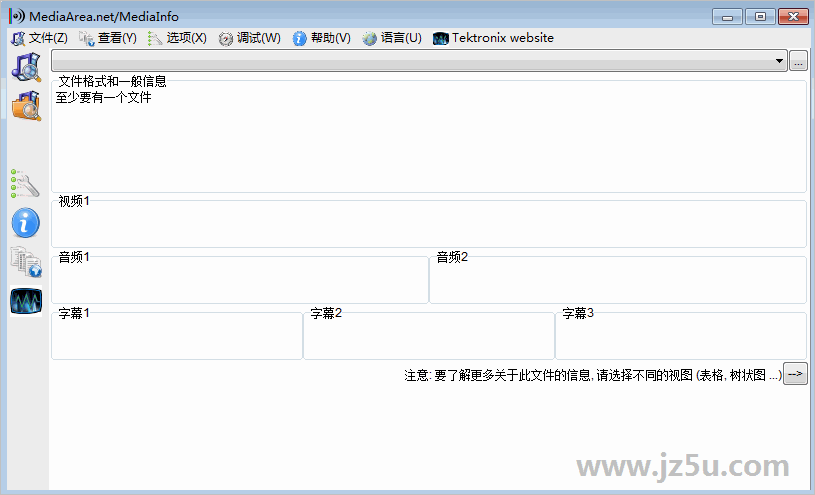Image resolution: width=815 pixels, height=495 pixels.
Task: Click the '视频1' section label
Action: pos(74,201)
